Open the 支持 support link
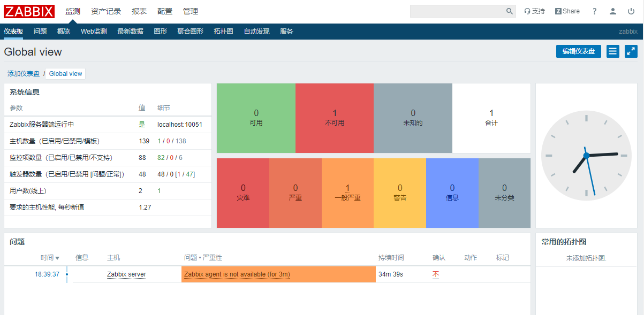Screen dimensions: 644x315 tap(534, 11)
